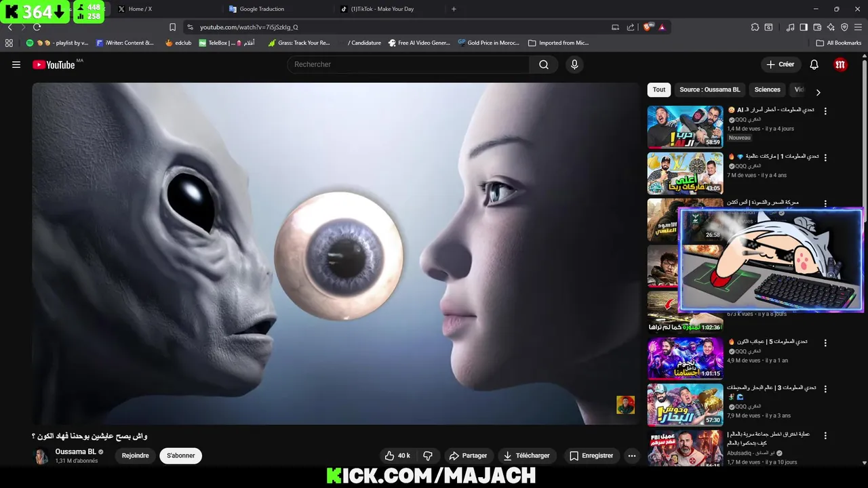Open the music note playlist icon
Screen dimensions: 868x488
coord(790,27)
